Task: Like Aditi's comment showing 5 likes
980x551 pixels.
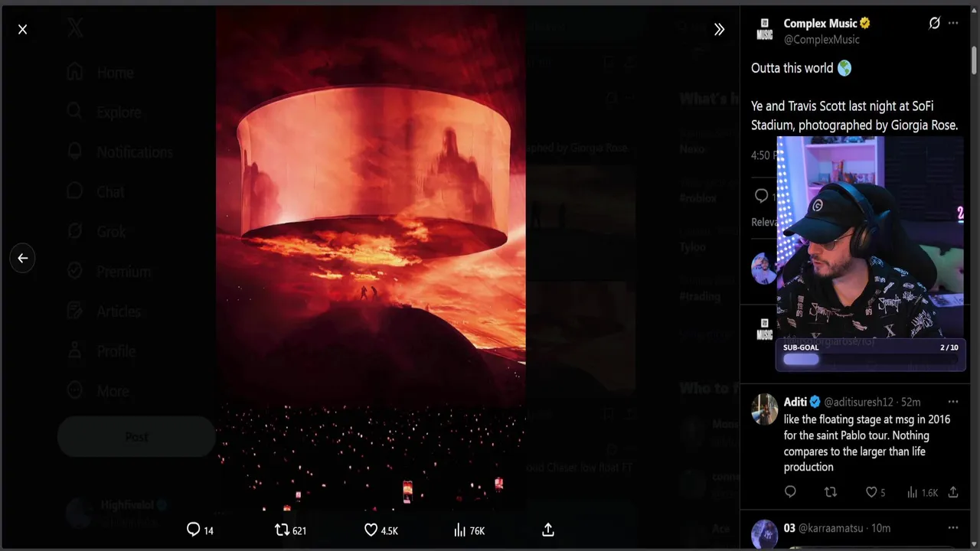Action: tap(875, 492)
